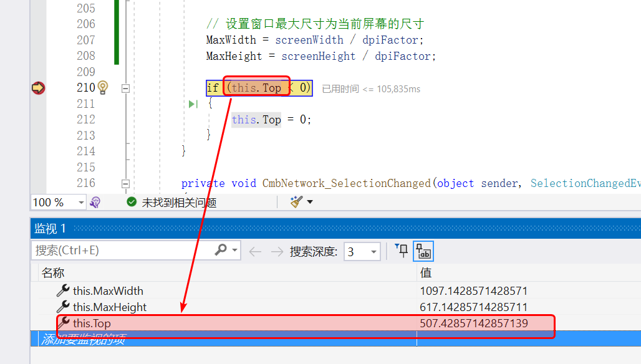This screenshot has width=641, height=364.
Task: Collapse the if block at line 210
Action: (125, 89)
